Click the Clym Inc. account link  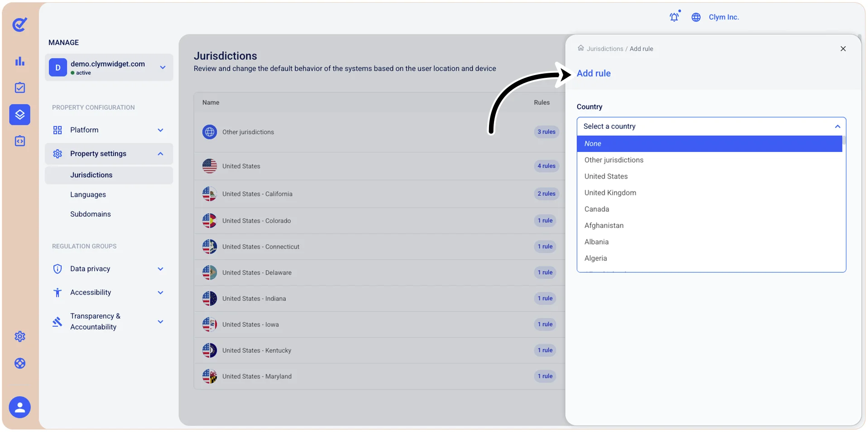(724, 17)
